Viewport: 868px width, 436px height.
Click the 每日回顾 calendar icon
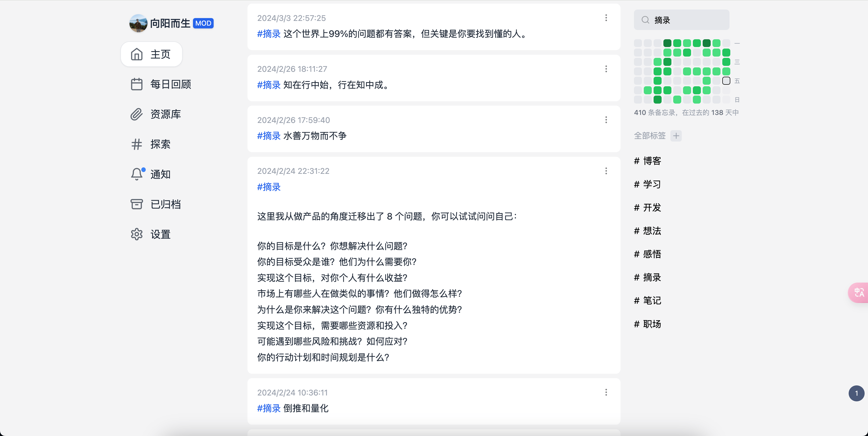136,84
